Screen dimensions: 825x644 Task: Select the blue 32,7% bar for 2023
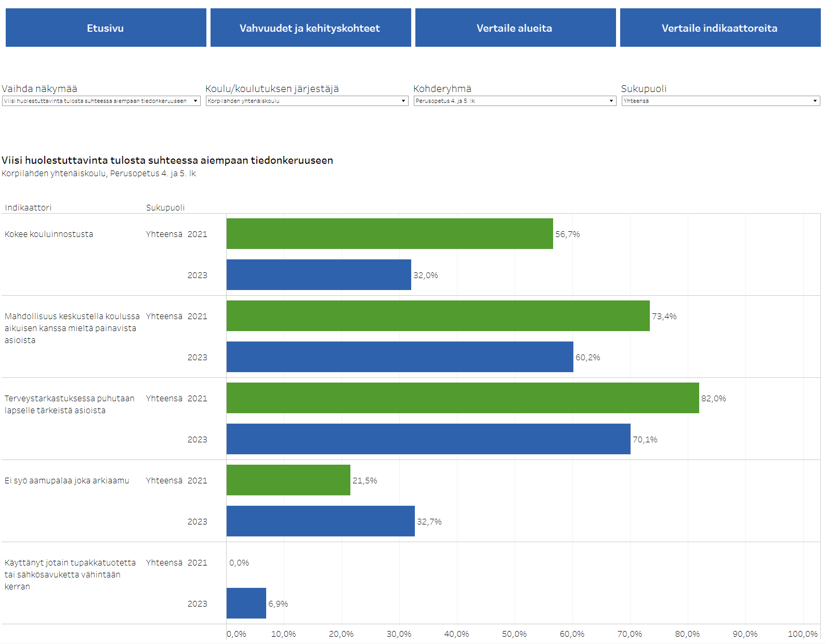point(321,521)
